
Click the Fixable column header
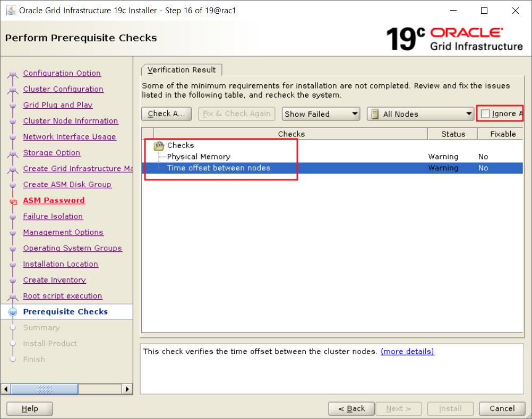click(x=501, y=134)
